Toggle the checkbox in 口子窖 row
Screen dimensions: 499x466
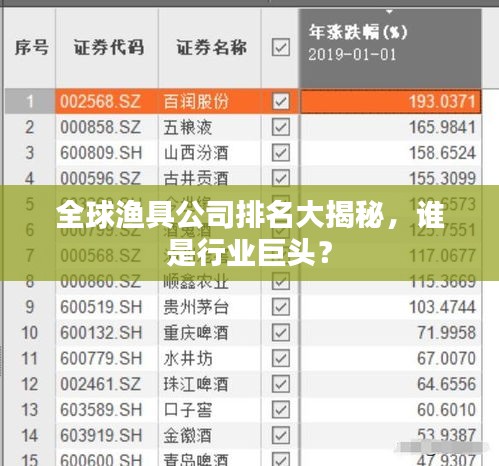pyautogui.click(x=280, y=409)
